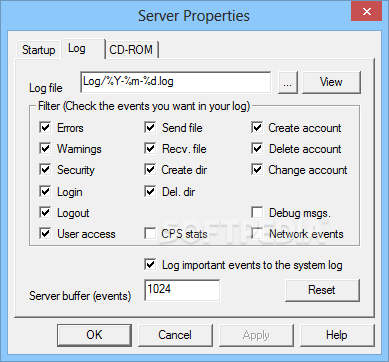Uncheck Create account checkbox
389x362 pixels.
click(x=257, y=128)
